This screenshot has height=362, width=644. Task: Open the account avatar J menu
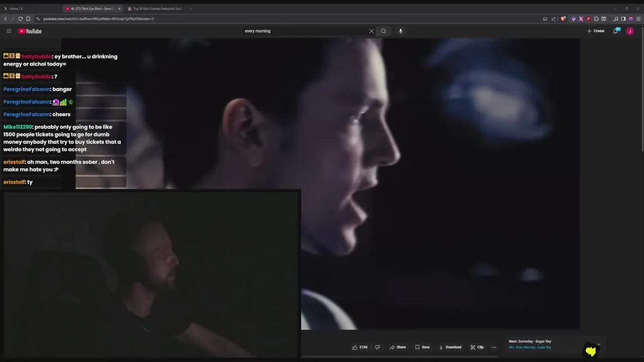pyautogui.click(x=629, y=31)
